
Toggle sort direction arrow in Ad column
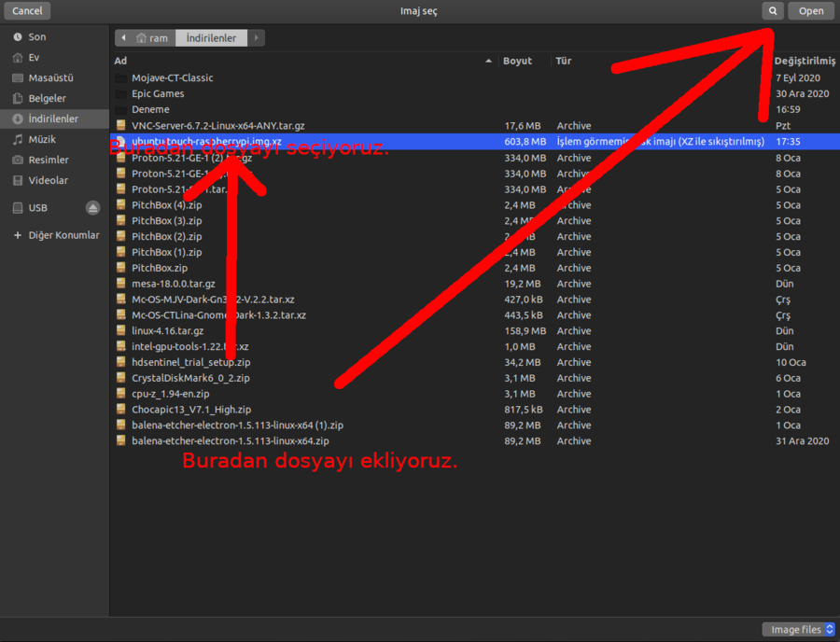coord(488,61)
